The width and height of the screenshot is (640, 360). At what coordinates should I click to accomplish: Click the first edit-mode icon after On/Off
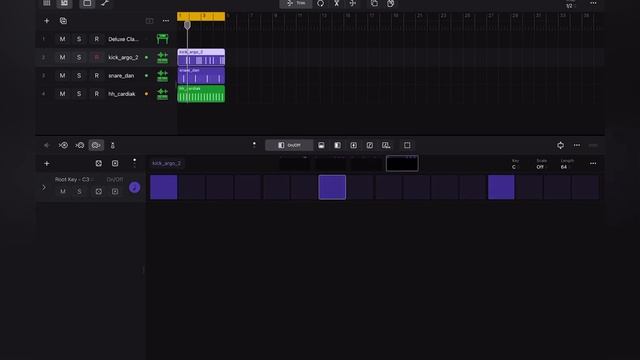[321, 145]
